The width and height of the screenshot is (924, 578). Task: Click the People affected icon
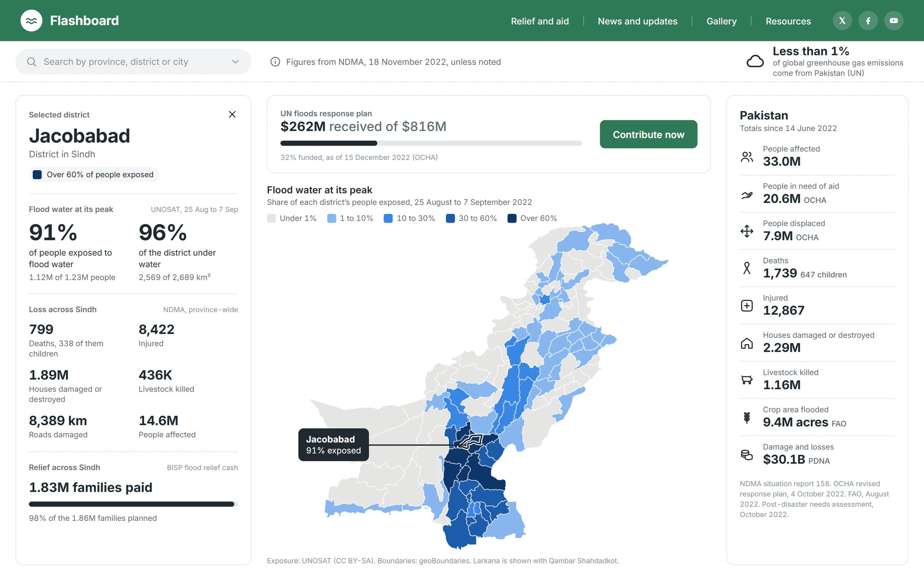pyautogui.click(x=747, y=156)
